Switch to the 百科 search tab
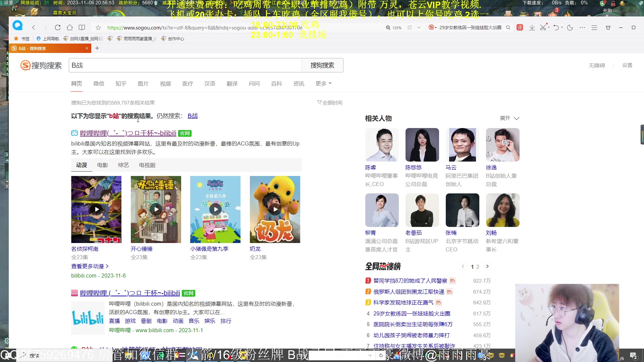Viewport: 644px width, 362px height. 276,83
